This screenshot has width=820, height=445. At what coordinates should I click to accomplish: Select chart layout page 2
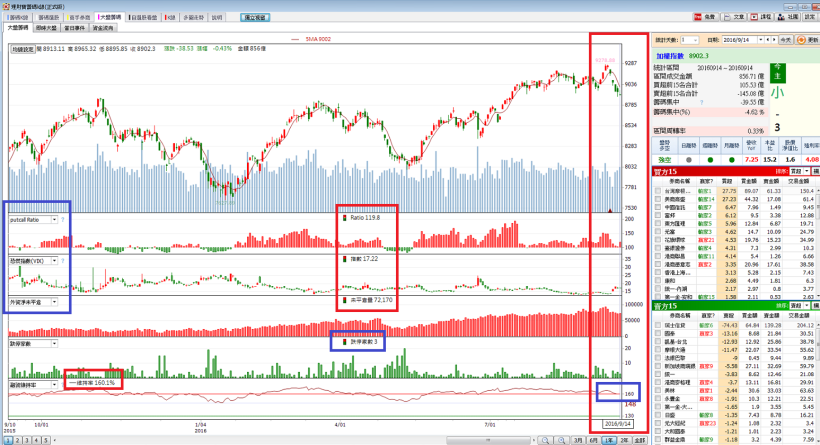[18, 440]
